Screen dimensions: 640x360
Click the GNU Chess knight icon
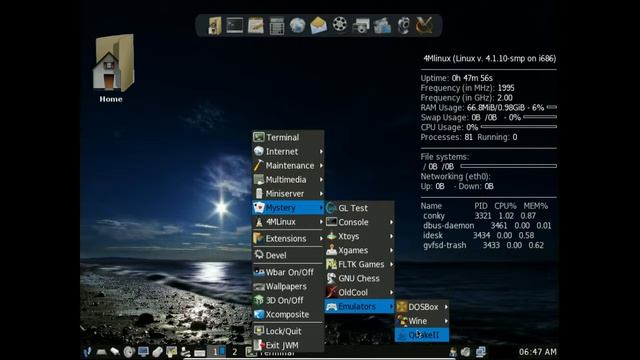tap(331, 278)
